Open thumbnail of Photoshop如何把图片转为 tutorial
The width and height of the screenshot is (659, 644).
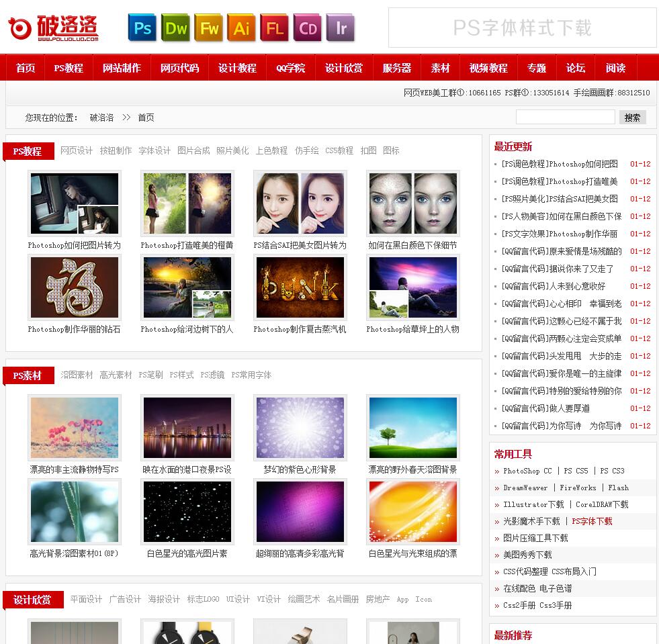coord(75,203)
